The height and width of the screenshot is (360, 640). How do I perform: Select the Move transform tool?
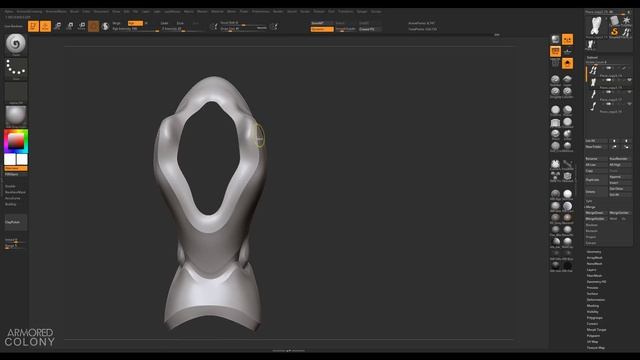click(x=58, y=26)
